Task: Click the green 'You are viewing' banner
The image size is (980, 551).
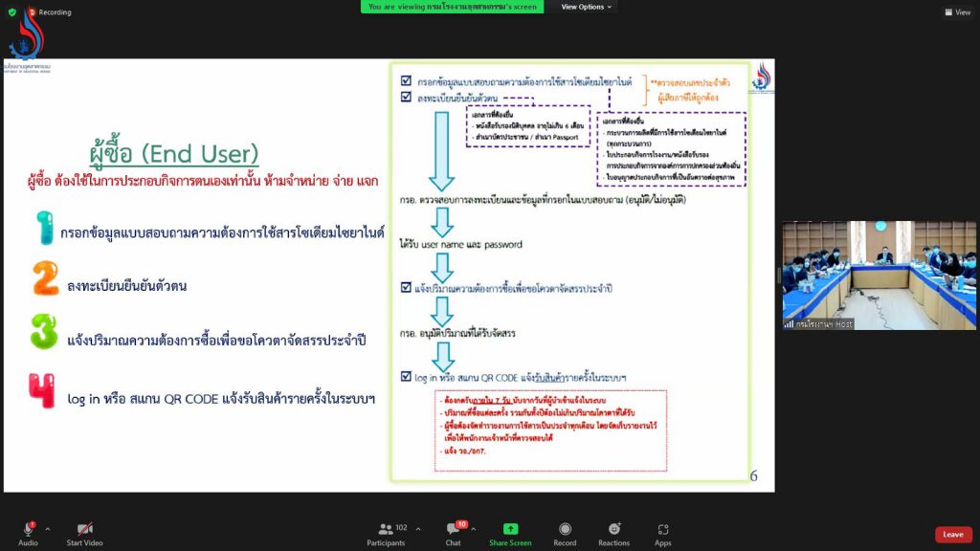Action: (x=452, y=7)
